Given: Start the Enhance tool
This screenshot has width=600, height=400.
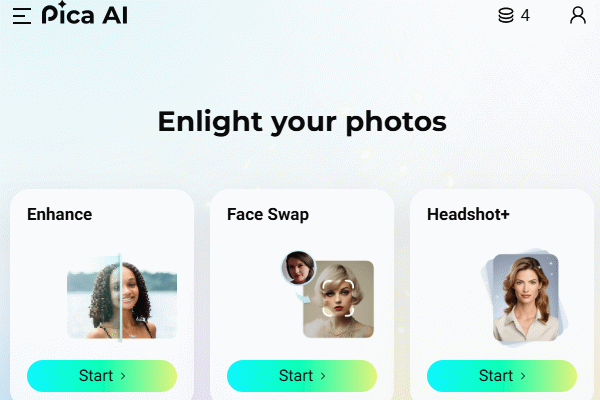Looking at the screenshot, I should click(x=102, y=376).
